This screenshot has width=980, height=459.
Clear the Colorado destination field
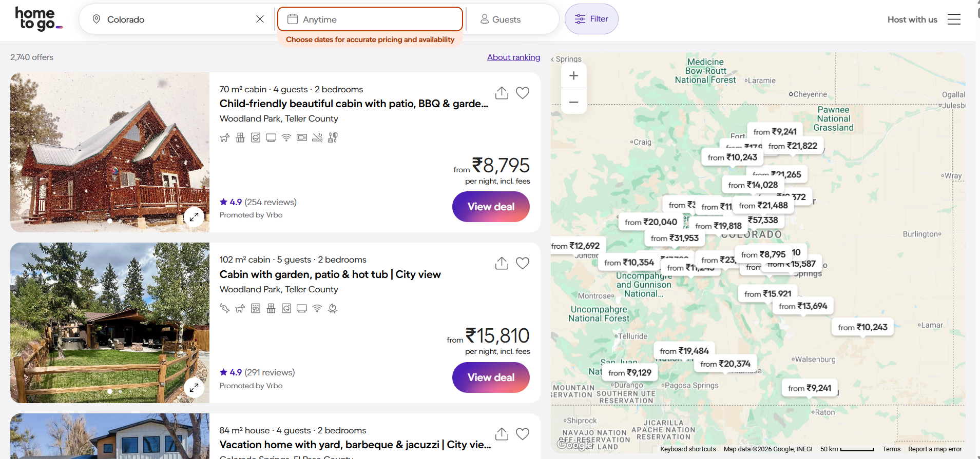260,19
